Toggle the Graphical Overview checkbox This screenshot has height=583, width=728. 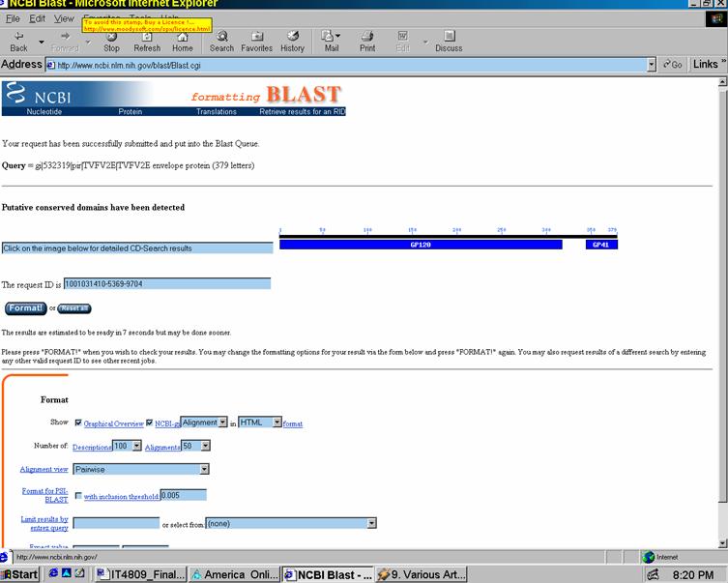78,423
